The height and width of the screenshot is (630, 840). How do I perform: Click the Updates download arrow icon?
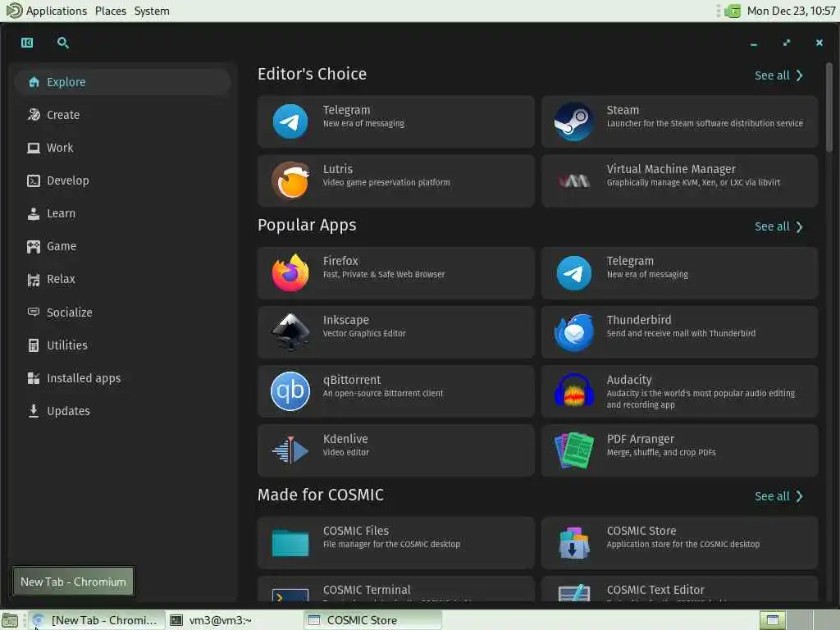point(33,411)
